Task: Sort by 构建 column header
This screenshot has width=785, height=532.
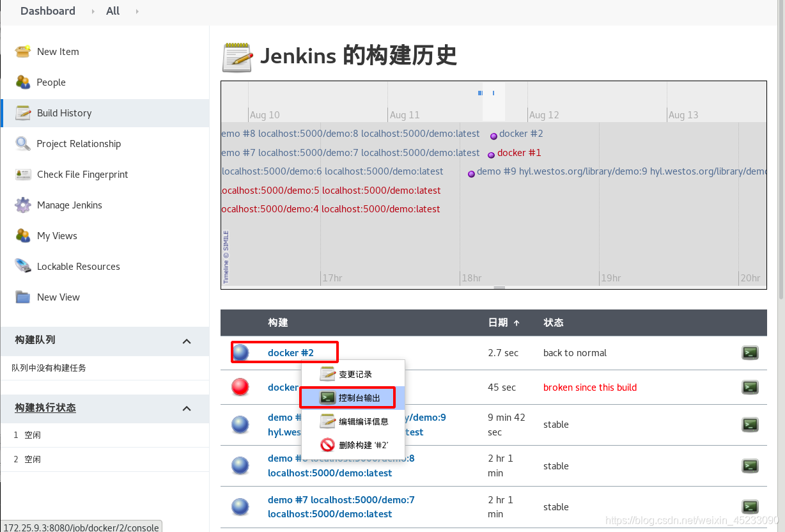Action: pyautogui.click(x=278, y=323)
